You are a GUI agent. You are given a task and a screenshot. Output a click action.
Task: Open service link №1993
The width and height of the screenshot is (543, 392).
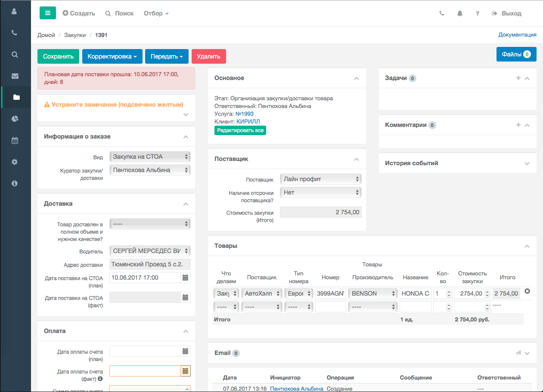pos(245,114)
